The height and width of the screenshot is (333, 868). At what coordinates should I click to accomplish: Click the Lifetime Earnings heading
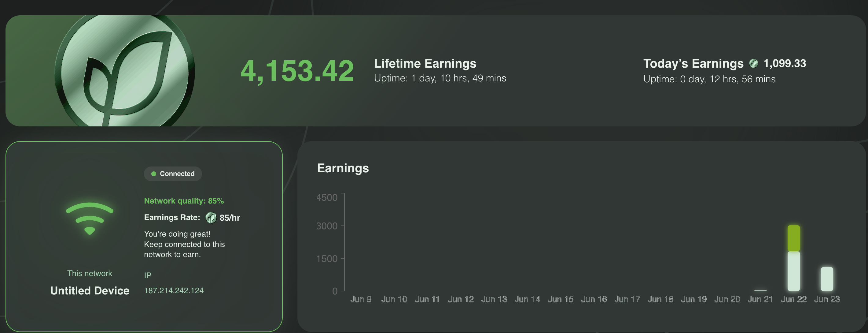425,63
